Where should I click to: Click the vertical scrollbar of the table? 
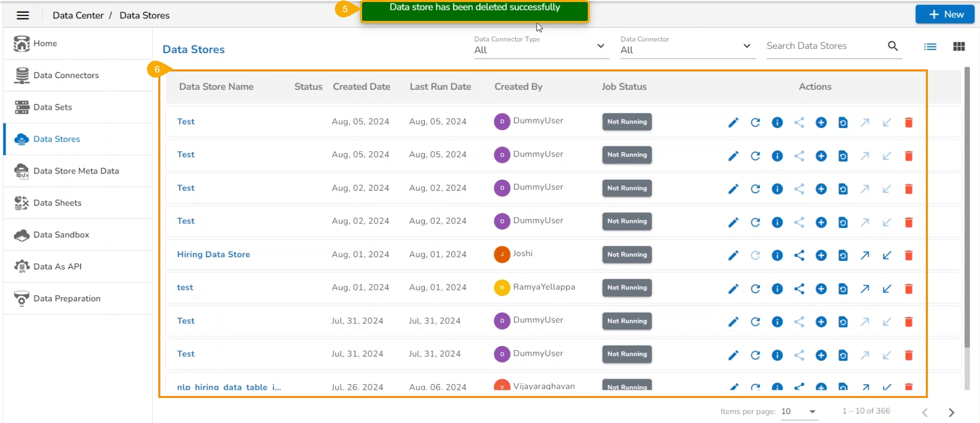pos(966,204)
